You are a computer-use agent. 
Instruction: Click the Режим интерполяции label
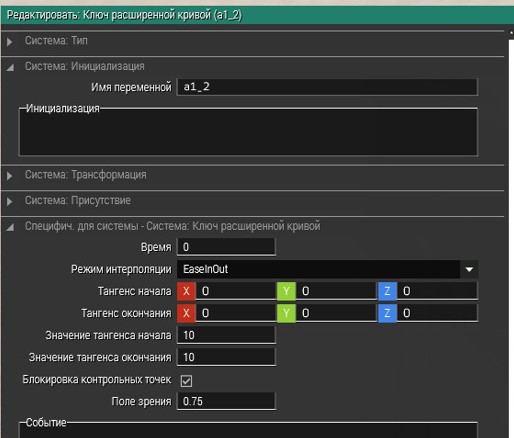coord(121,269)
